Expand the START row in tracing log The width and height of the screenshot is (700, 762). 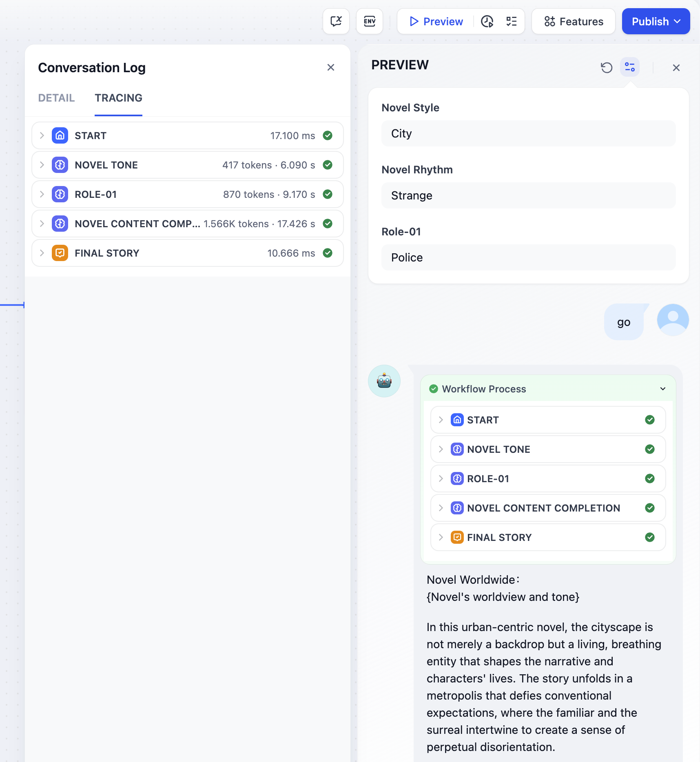coord(188,135)
